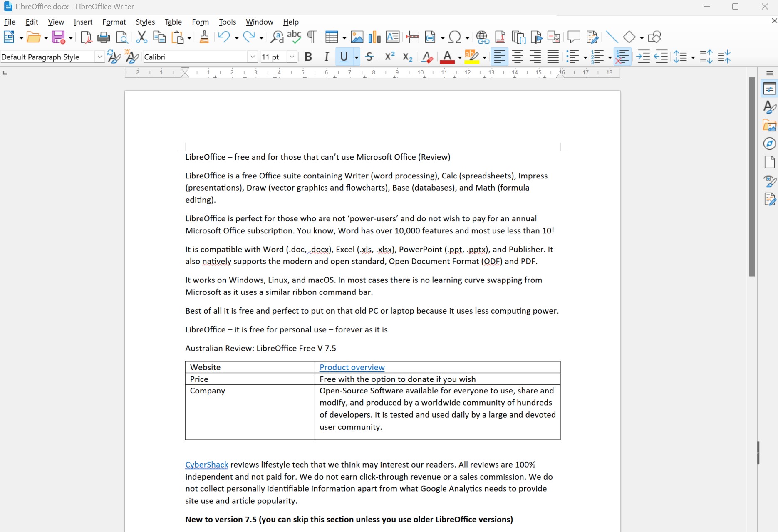Open the Navigator in the sidebar
The width and height of the screenshot is (778, 532).
coord(769,144)
